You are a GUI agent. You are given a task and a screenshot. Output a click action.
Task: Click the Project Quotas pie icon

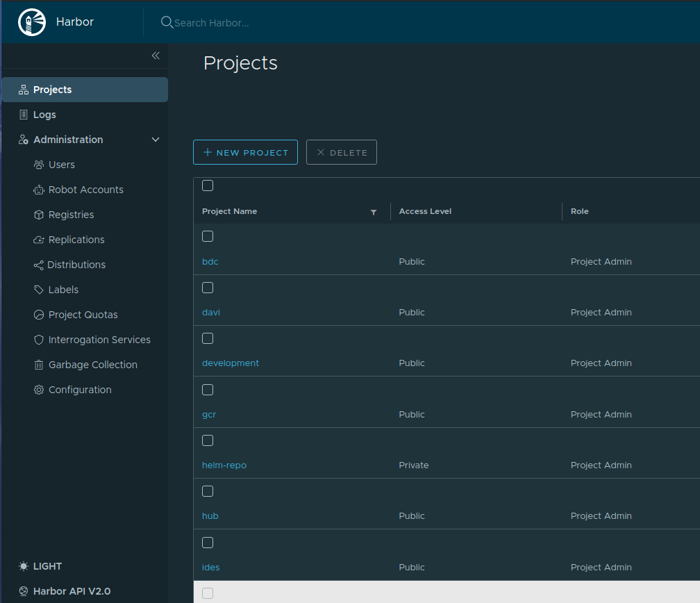click(39, 315)
